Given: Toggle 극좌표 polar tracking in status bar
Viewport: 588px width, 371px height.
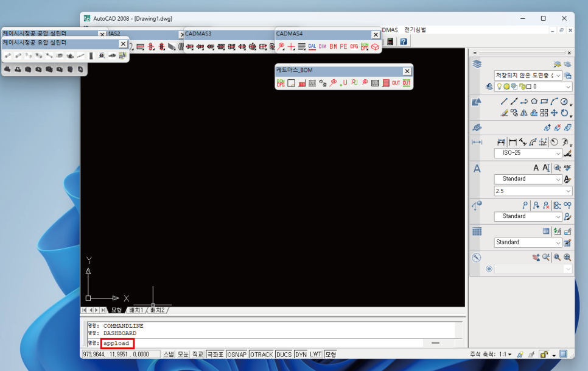Looking at the screenshot, I should (x=215, y=354).
